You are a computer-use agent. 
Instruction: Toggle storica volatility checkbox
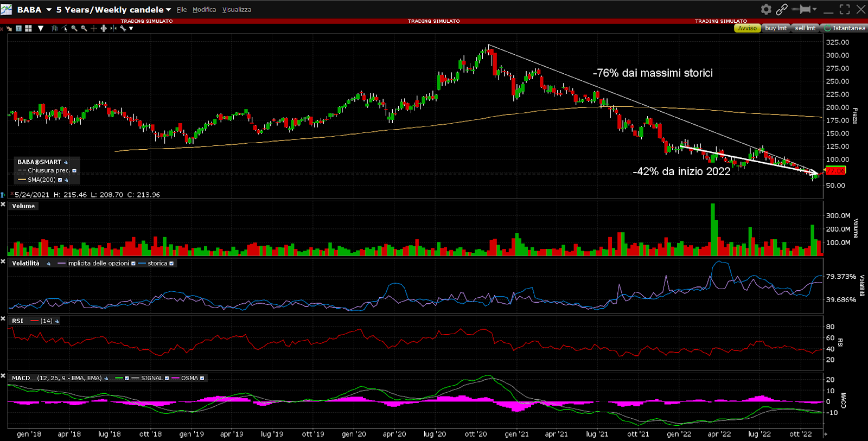click(x=171, y=264)
